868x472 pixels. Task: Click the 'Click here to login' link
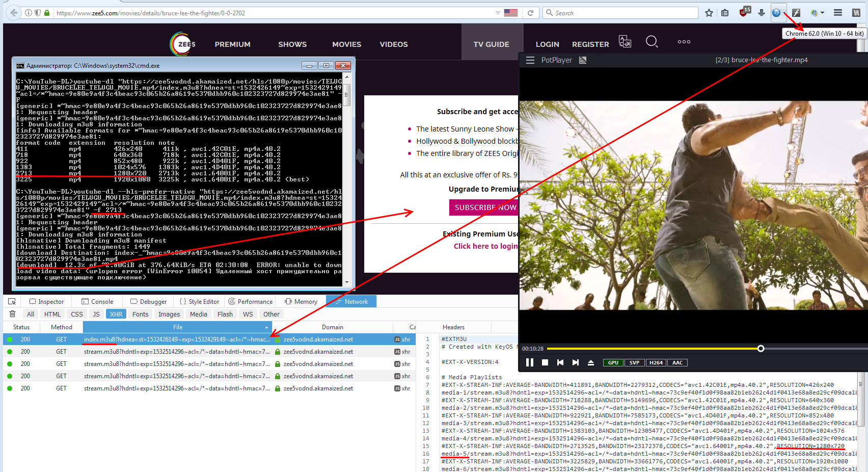(485, 246)
